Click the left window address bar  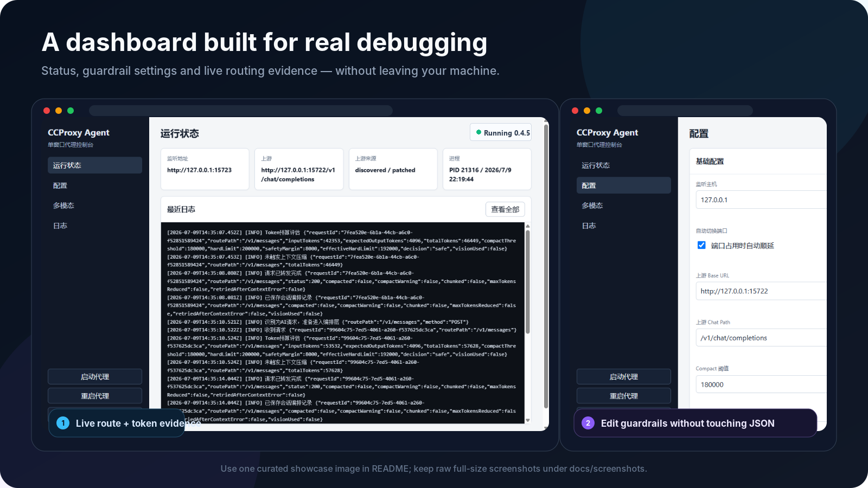tap(241, 111)
